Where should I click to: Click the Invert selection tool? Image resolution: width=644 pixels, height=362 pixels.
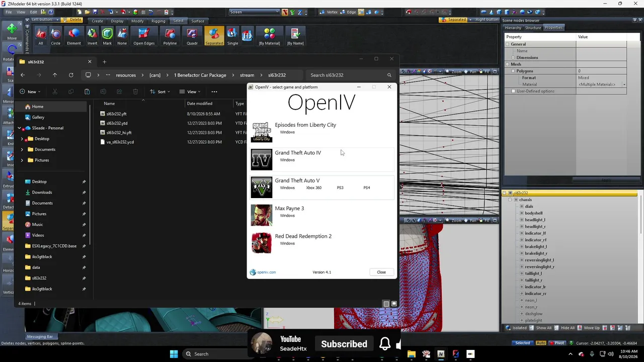coord(92,37)
